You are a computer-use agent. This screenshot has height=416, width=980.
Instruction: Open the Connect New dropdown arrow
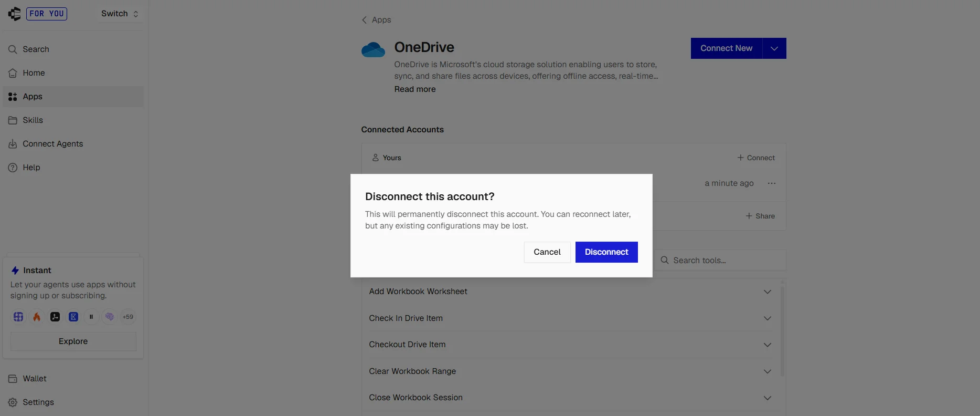(774, 48)
